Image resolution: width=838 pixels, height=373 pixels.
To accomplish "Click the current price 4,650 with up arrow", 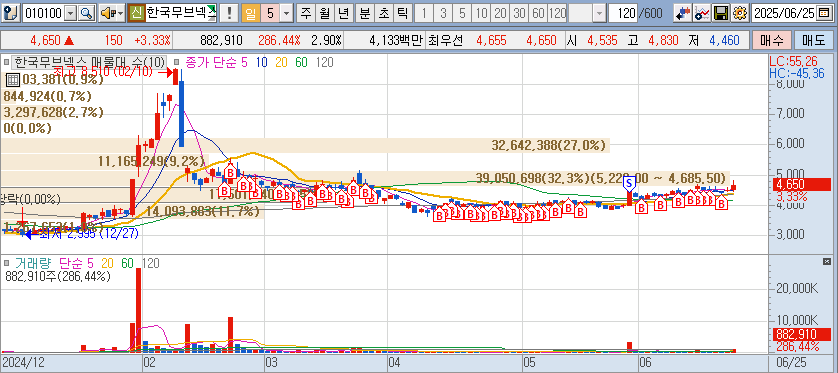I will click(52, 40).
